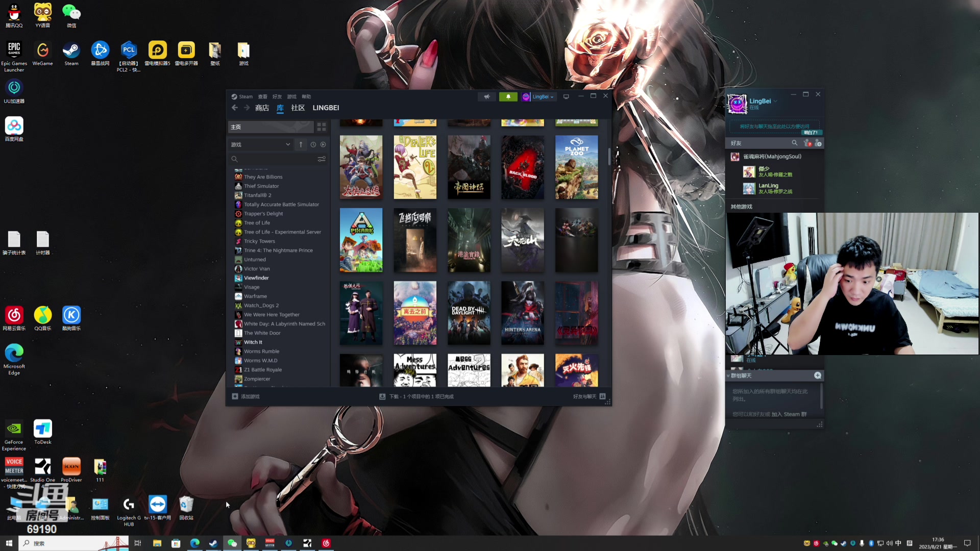Open Hunter's Arena game cover
The height and width of the screenshot is (551, 980).
click(523, 313)
